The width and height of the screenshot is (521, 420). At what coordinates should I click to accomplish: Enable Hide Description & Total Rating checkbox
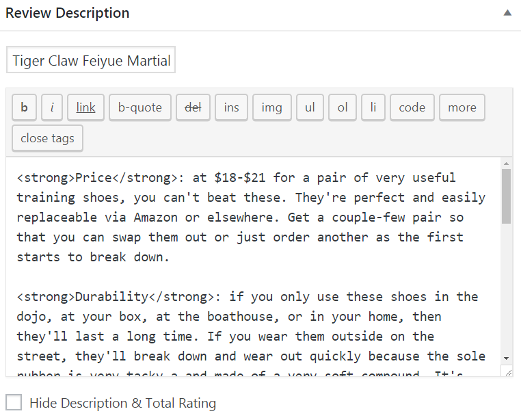[14, 403]
